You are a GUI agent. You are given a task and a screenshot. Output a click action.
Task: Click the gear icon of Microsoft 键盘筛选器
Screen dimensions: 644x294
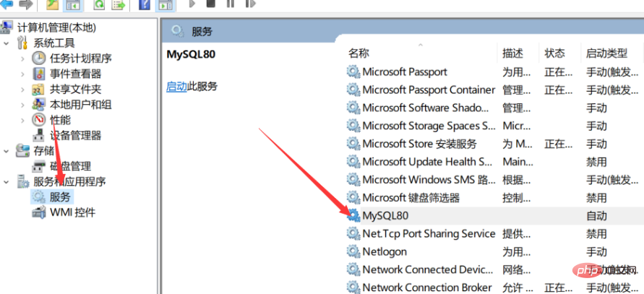[x=353, y=197]
